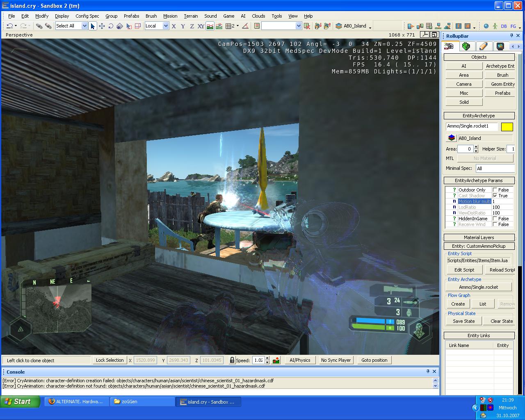Switch to the Terrain tab in RollupBar
The image size is (525, 420).
(466, 46)
